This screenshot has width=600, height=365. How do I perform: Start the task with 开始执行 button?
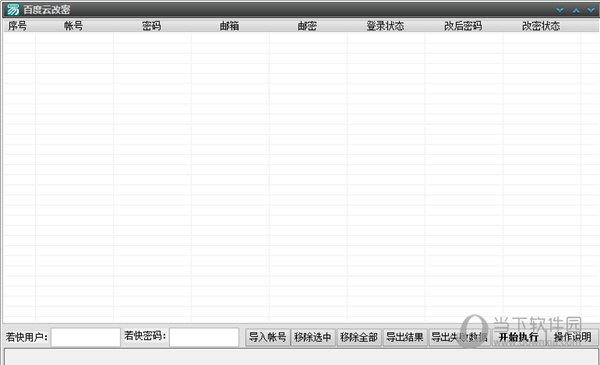pyautogui.click(x=519, y=337)
